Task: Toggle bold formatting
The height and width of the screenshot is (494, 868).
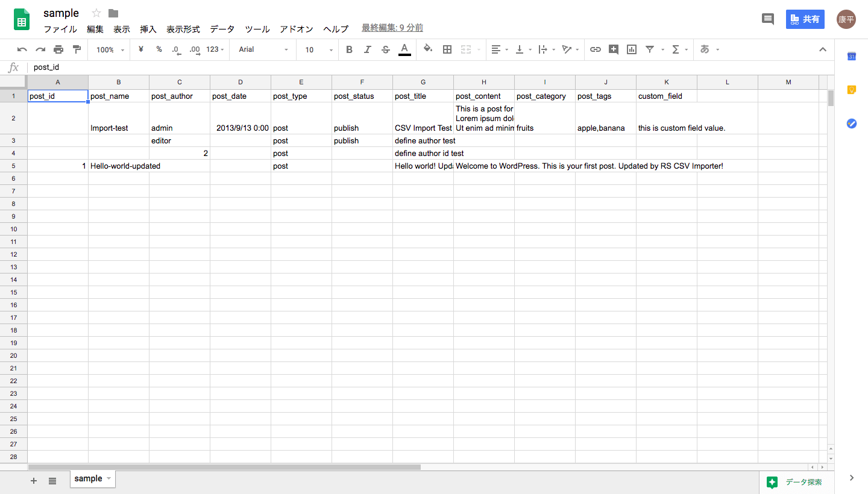Action: [x=349, y=49]
